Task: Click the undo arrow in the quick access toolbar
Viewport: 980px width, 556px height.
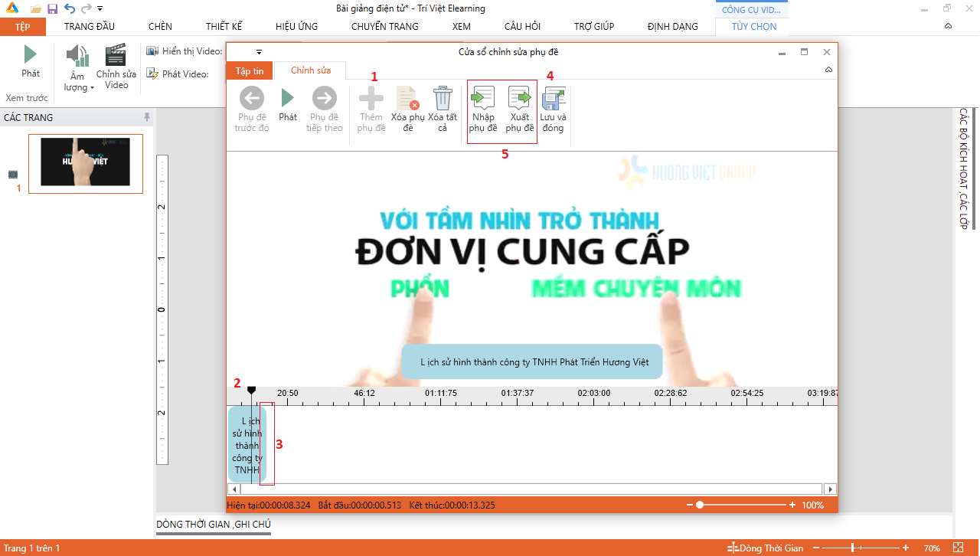Action: tap(70, 8)
